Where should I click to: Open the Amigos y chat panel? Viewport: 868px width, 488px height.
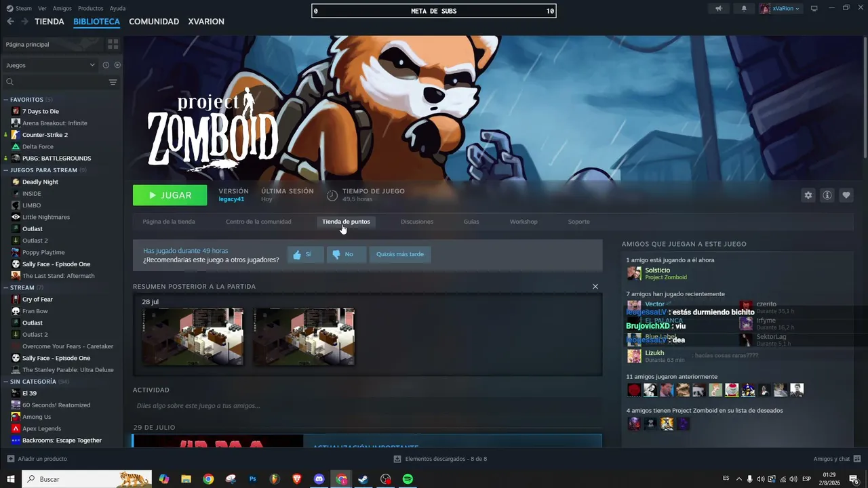[x=836, y=459]
